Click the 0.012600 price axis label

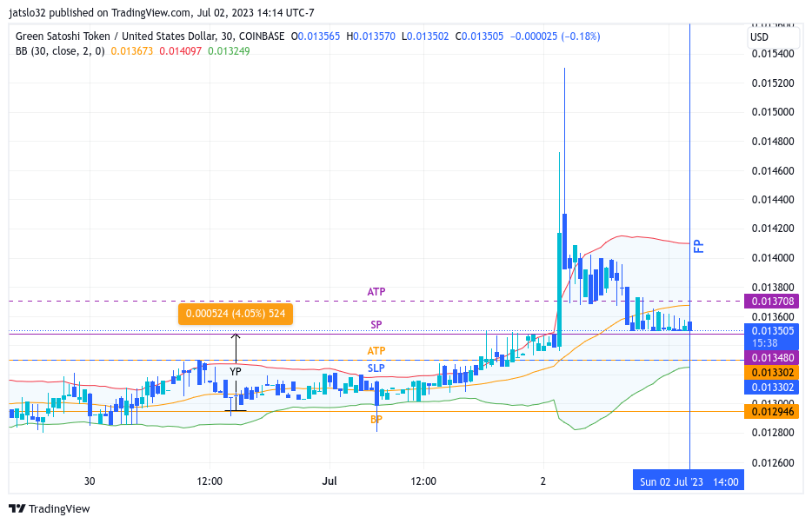point(773,463)
